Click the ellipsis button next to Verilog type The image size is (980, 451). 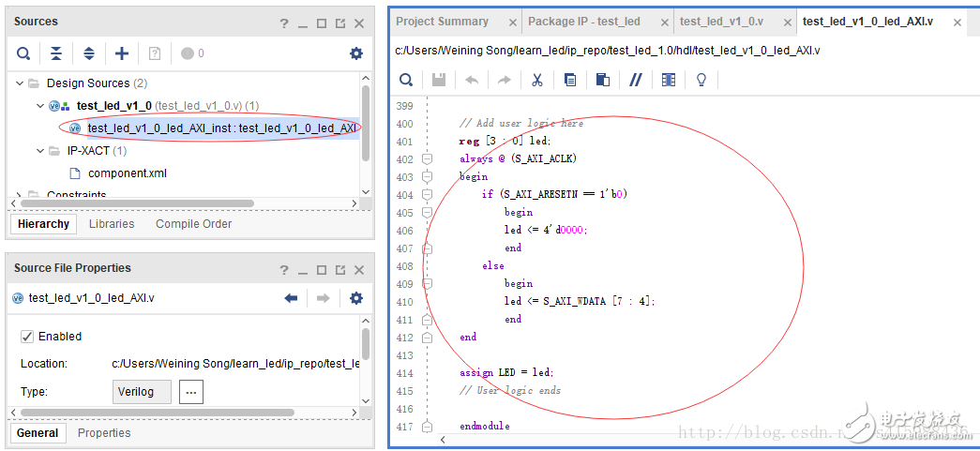190,392
